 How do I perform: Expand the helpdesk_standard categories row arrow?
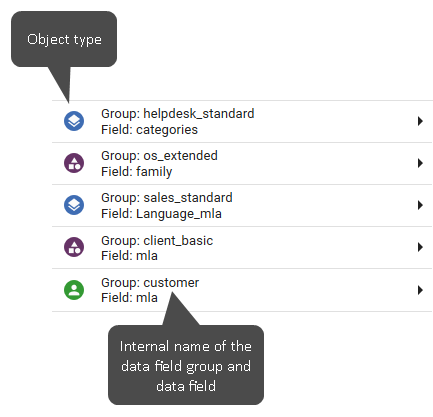420,121
